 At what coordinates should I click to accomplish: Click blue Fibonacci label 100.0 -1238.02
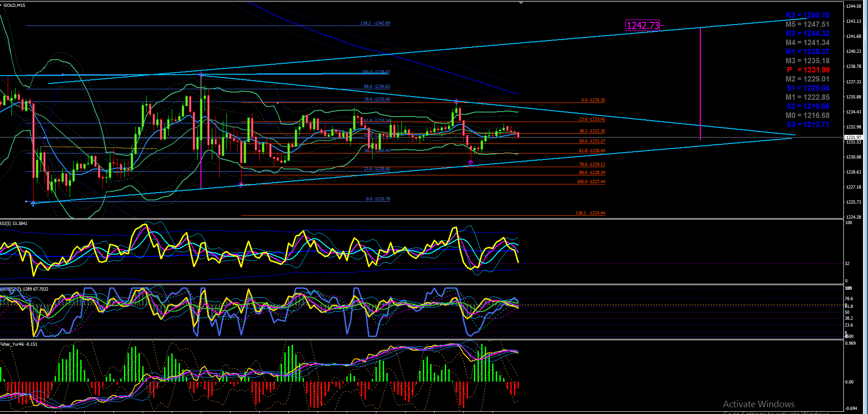tap(376, 72)
